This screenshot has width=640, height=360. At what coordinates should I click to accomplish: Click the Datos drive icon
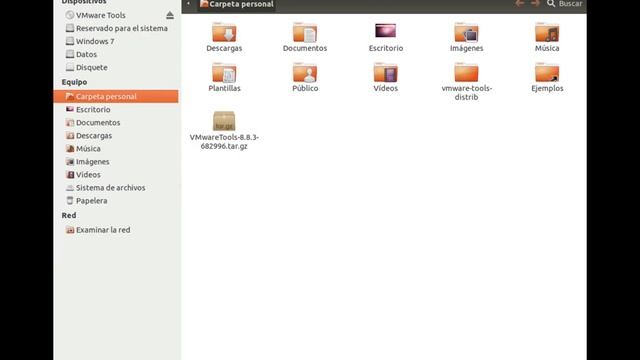pos(70,54)
